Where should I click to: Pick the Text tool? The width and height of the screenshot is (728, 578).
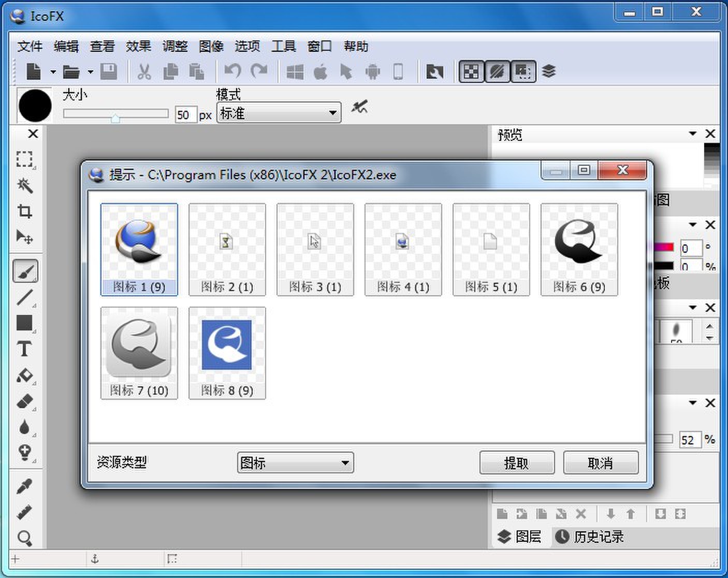24,349
